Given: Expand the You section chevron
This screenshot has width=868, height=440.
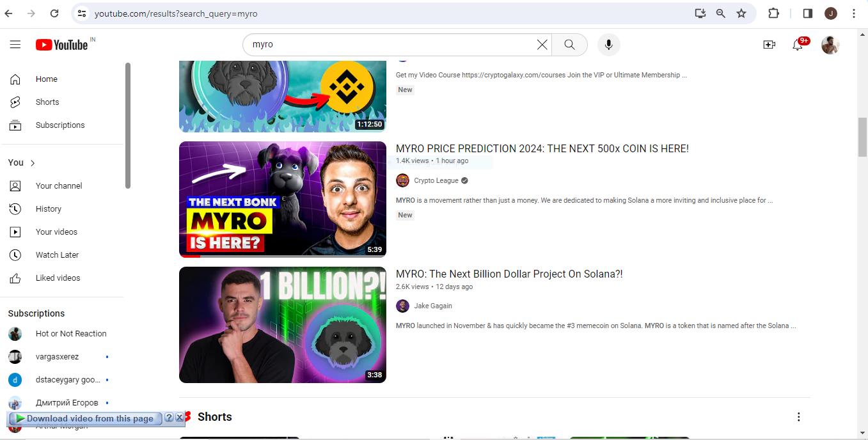Looking at the screenshot, I should 33,163.
